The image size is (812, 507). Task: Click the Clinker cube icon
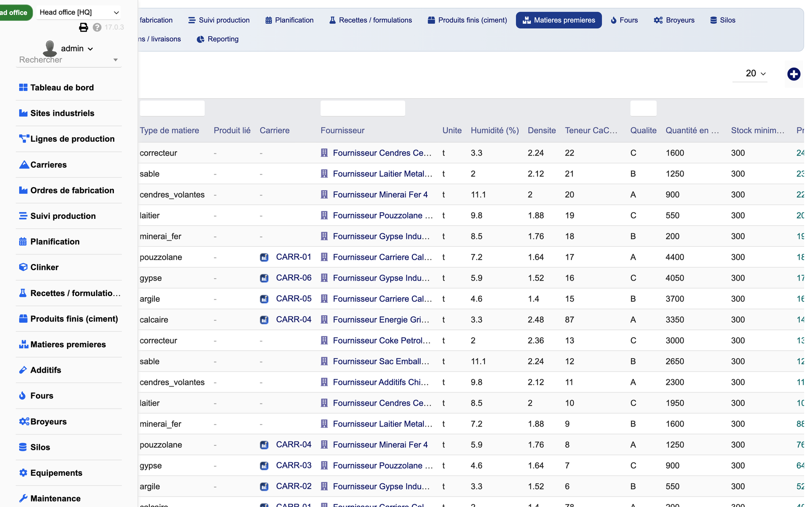coord(23,267)
